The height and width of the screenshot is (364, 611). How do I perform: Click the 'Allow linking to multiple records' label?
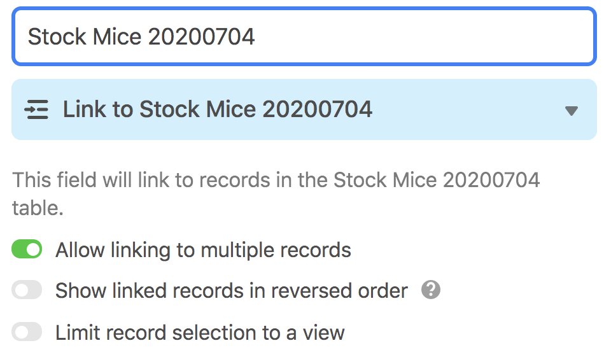coord(203,250)
